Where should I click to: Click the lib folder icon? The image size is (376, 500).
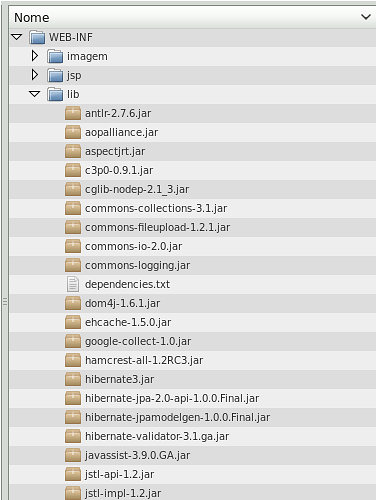click(x=55, y=94)
